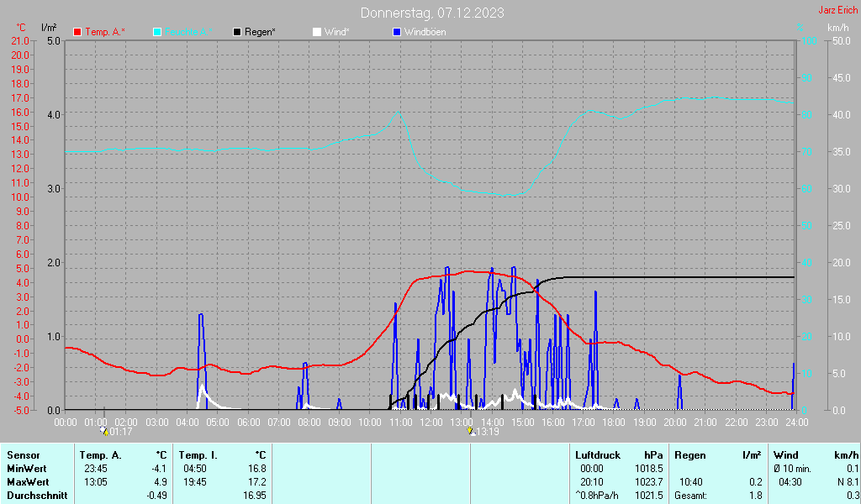Click the '04:50' indoor minimum time
Screen dimensions: 861x504
coord(195,469)
